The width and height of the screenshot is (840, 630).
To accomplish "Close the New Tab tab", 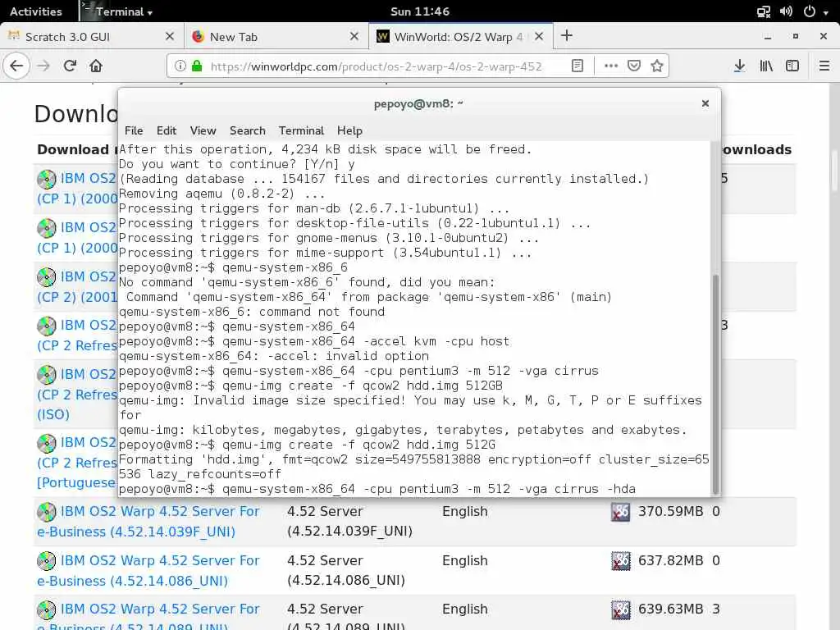I will tap(354, 36).
